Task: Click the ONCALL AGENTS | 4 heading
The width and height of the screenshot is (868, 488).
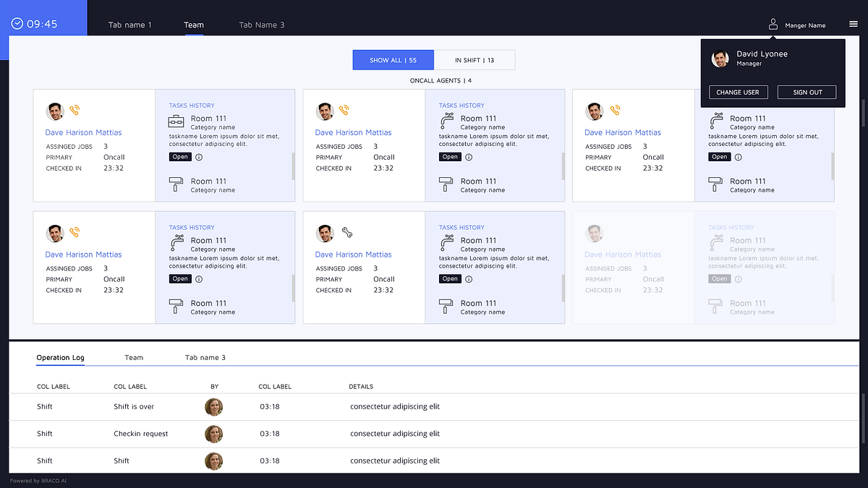Action: click(441, 81)
